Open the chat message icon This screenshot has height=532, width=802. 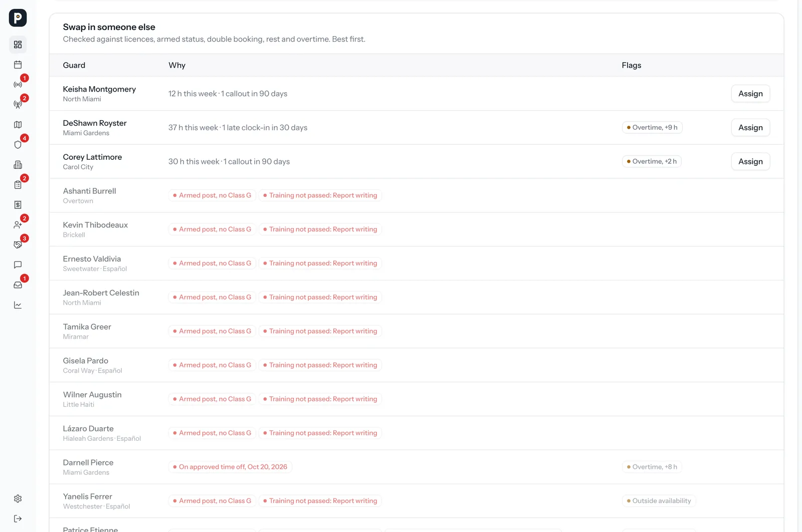click(18, 265)
